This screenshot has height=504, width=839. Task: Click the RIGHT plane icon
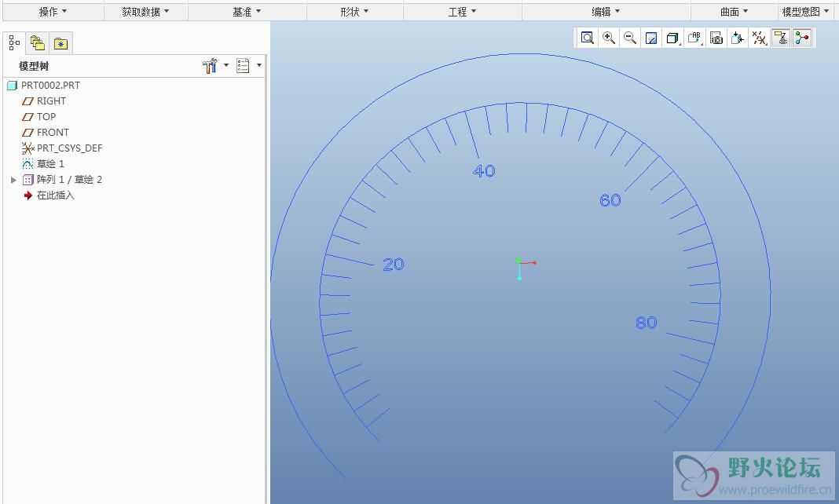click(27, 101)
